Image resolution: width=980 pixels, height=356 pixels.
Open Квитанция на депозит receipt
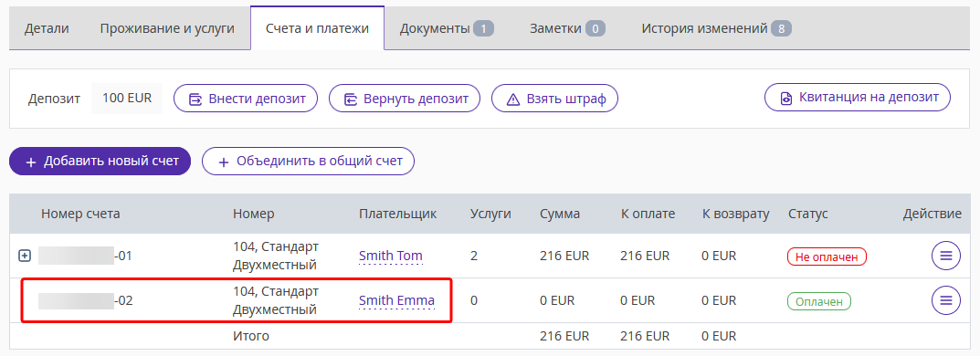[858, 98]
